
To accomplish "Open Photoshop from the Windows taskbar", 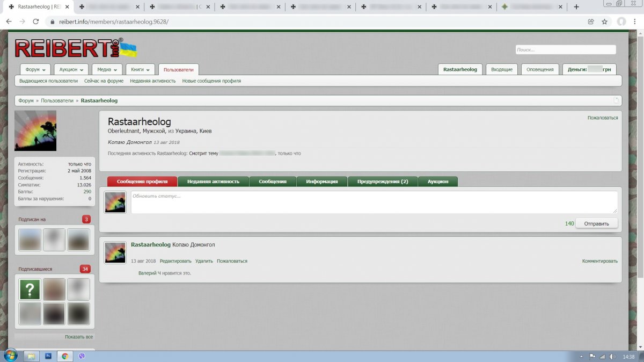I will (x=48, y=356).
